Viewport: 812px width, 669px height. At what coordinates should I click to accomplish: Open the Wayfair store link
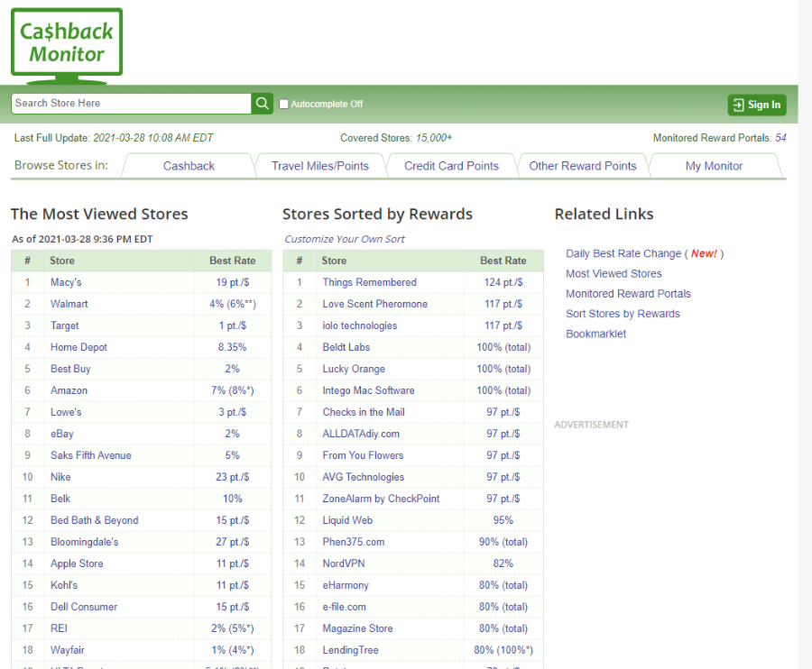click(x=68, y=650)
